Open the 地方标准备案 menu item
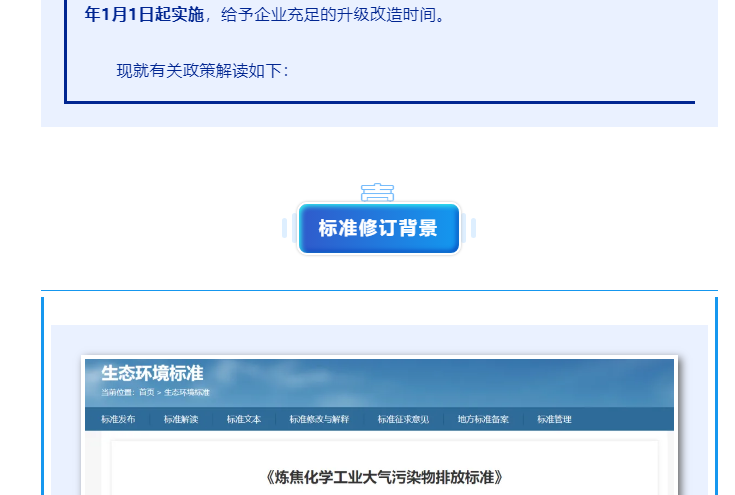The height and width of the screenshot is (495, 735). [483, 419]
